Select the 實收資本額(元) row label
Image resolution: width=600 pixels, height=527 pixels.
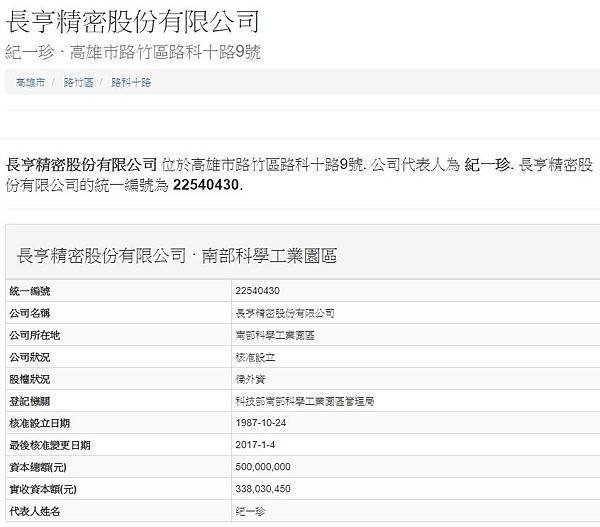[x=43, y=489]
